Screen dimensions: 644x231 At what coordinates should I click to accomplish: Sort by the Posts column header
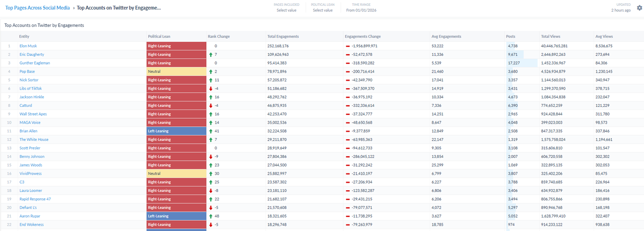point(511,37)
